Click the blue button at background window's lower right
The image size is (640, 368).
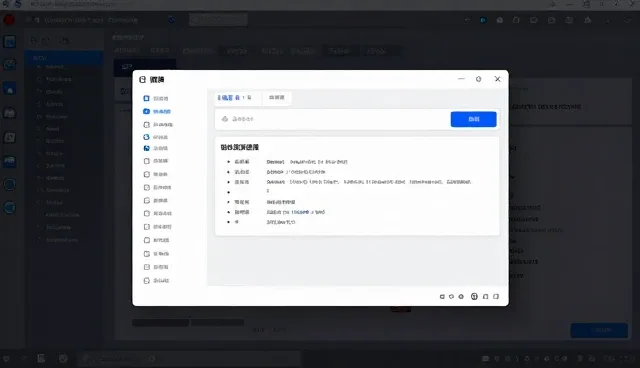599,330
